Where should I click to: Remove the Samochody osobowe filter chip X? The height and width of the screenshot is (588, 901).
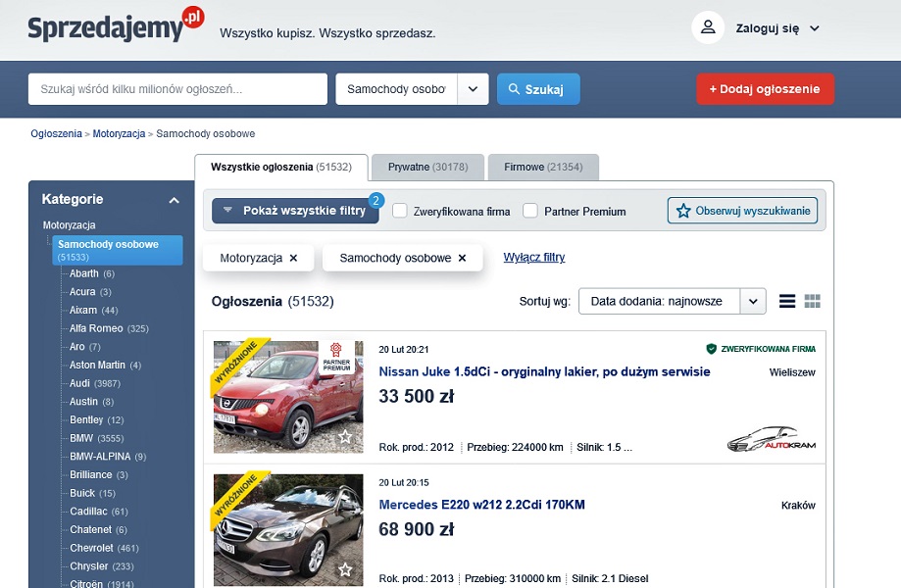[x=462, y=259]
